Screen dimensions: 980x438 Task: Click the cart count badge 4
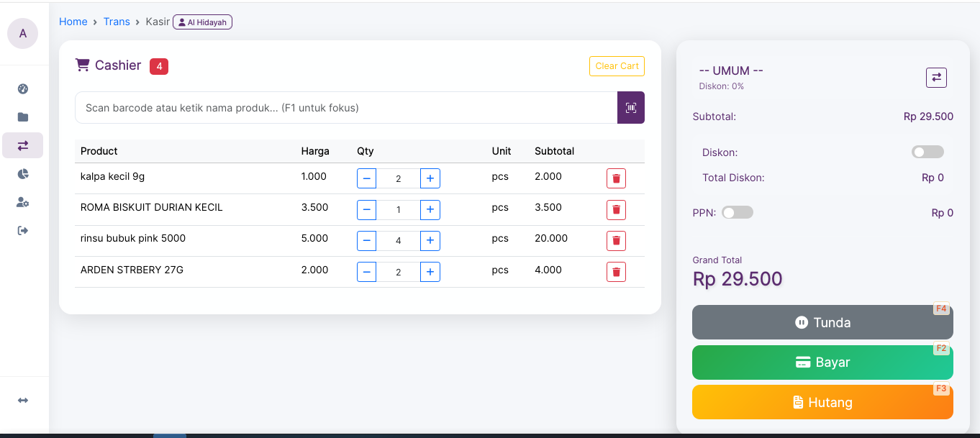click(159, 66)
